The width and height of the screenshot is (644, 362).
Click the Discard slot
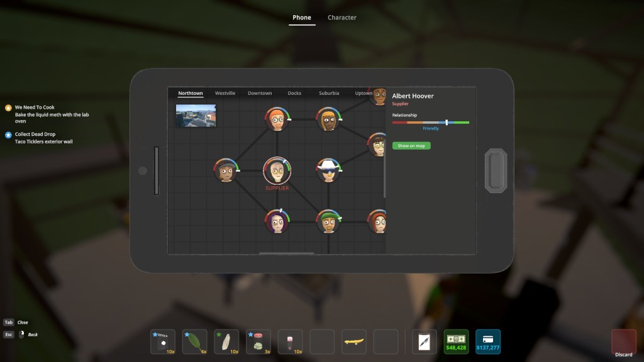pos(624,341)
